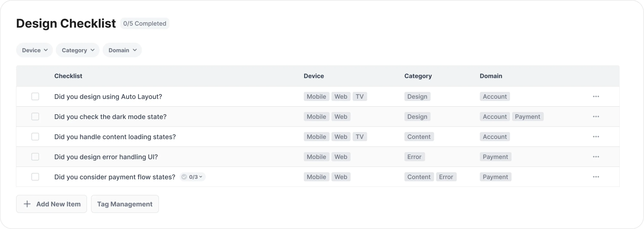Screen dimensions: 644x229
Task: Open more options for Auto Layout row
Action: (x=596, y=97)
